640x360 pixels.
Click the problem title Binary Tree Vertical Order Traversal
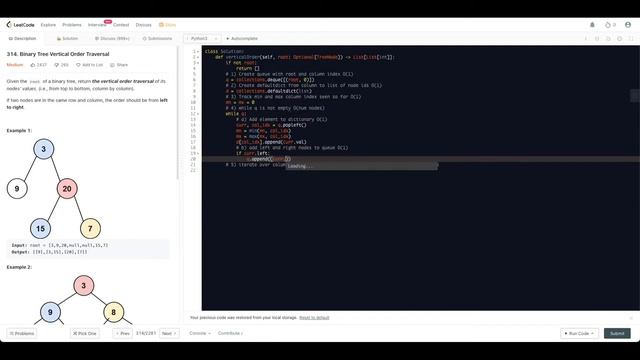tap(58, 54)
